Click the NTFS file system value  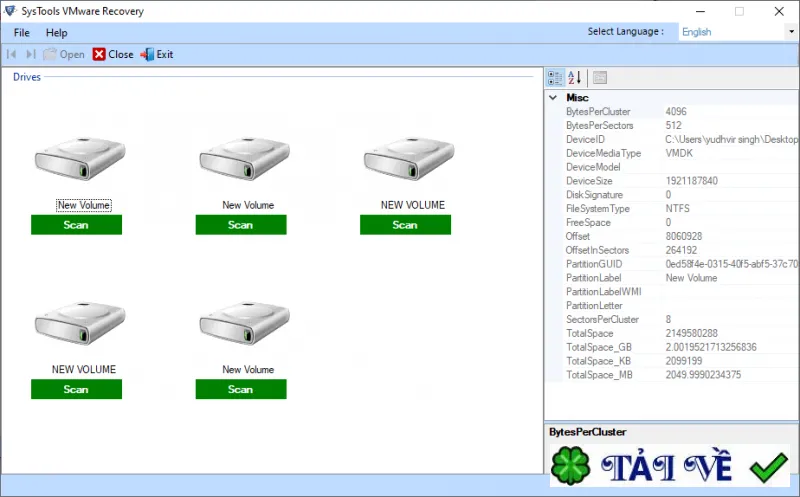tap(678, 208)
